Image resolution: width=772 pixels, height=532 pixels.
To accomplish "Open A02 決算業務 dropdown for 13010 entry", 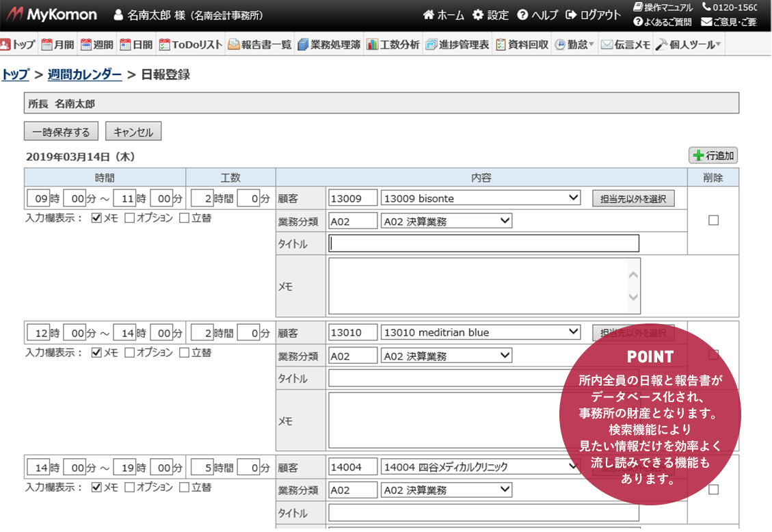I will [x=447, y=356].
